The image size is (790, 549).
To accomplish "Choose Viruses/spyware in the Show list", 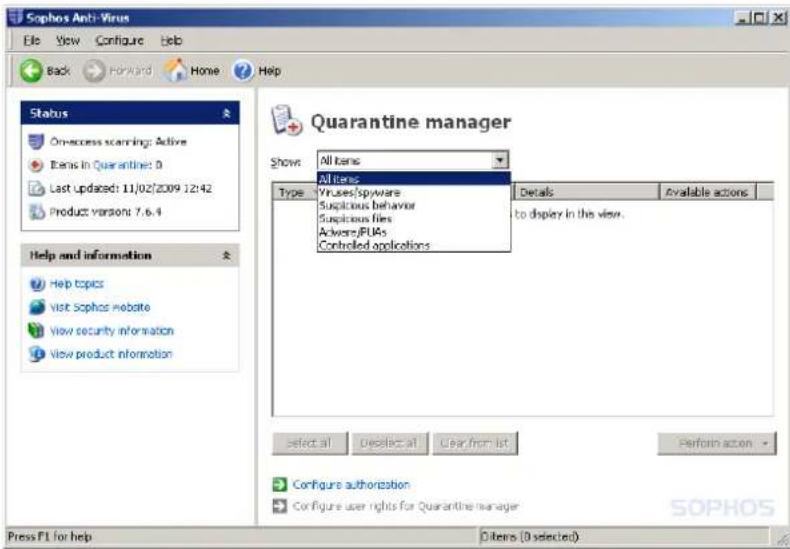I will tap(414, 192).
